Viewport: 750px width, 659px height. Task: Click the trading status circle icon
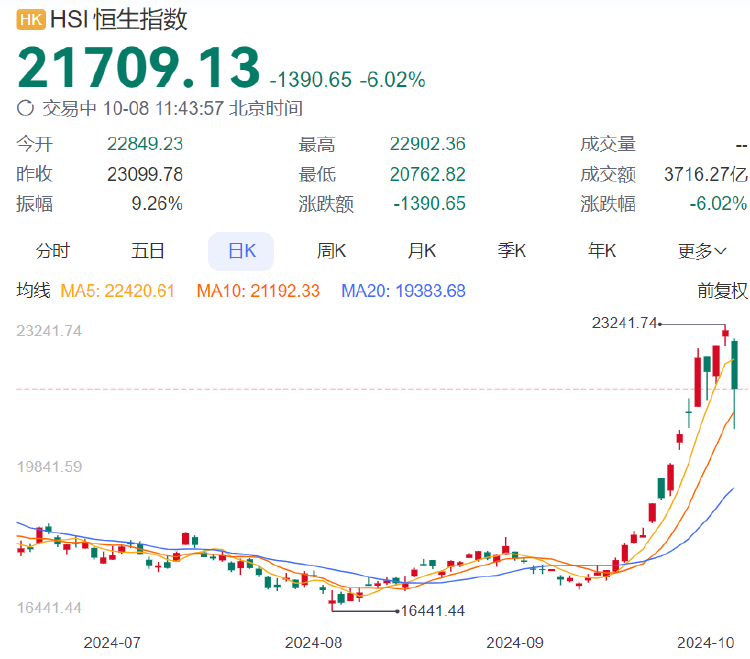(x=25, y=108)
